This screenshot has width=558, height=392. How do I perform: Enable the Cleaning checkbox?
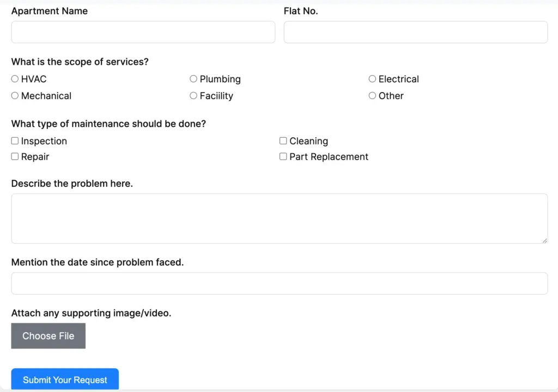pos(283,140)
